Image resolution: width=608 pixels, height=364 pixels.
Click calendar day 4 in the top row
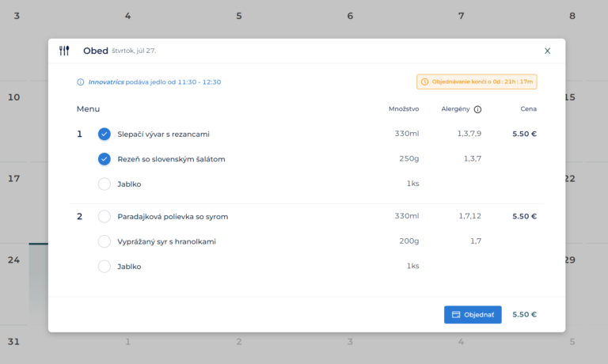click(x=127, y=16)
